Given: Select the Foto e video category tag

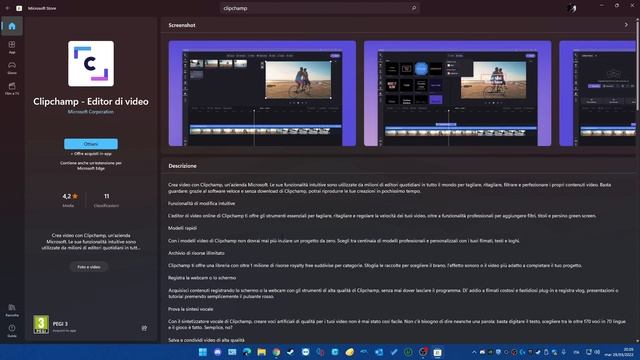Looking at the screenshot, I should click(x=89, y=267).
